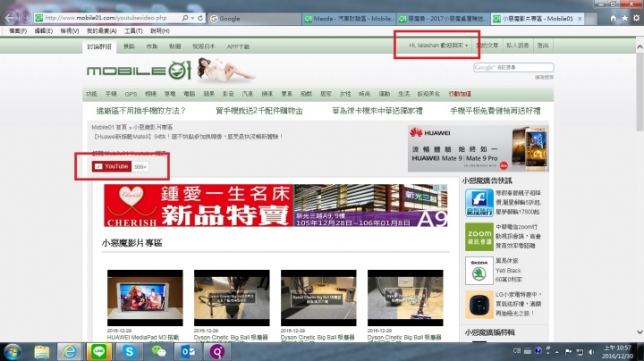Viewport: 644px width, 361px height.
Task: Open Skype from the taskbar
Action: [x=129, y=352]
